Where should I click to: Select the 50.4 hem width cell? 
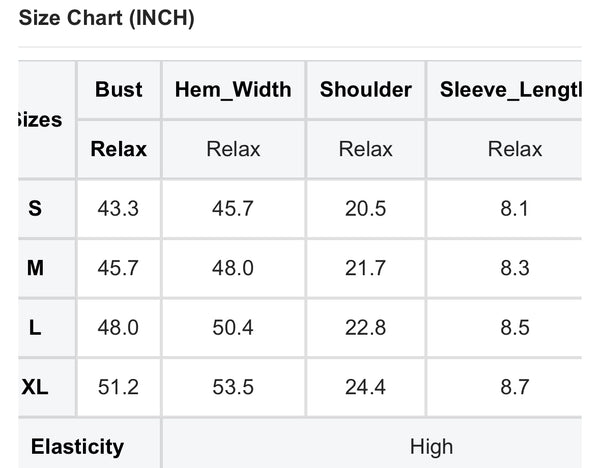pyautogui.click(x=233, y=327)
